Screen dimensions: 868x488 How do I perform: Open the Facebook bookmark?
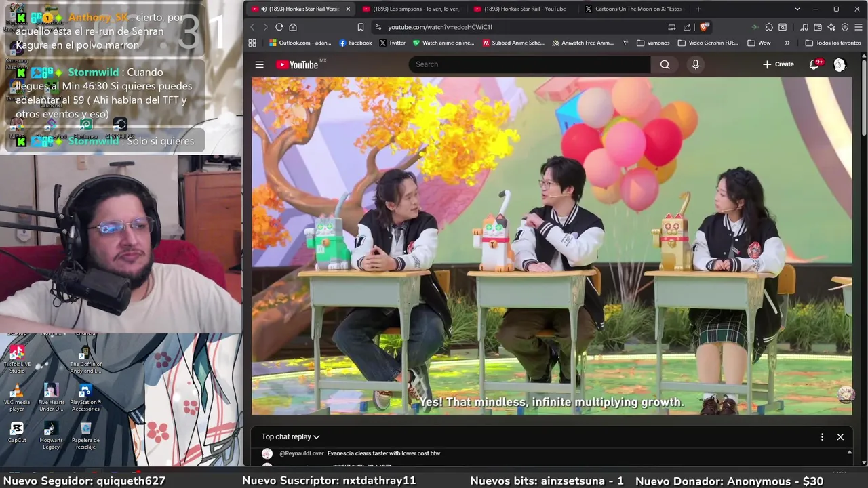coord(355,43)
